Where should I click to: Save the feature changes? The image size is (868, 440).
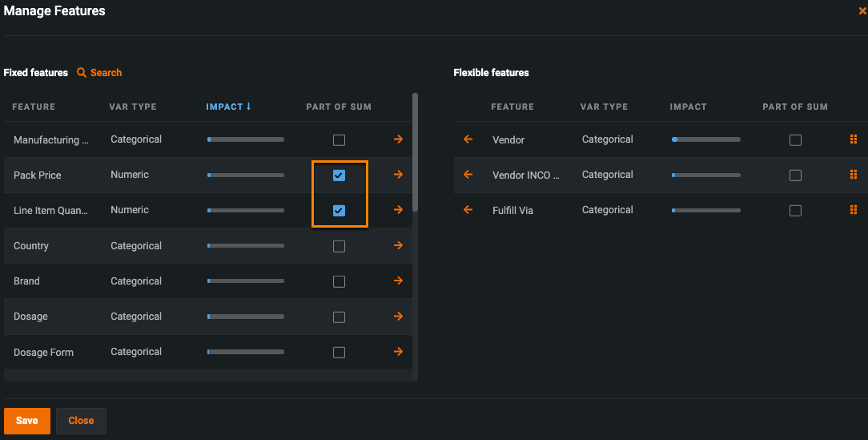(x=26, y=421)
